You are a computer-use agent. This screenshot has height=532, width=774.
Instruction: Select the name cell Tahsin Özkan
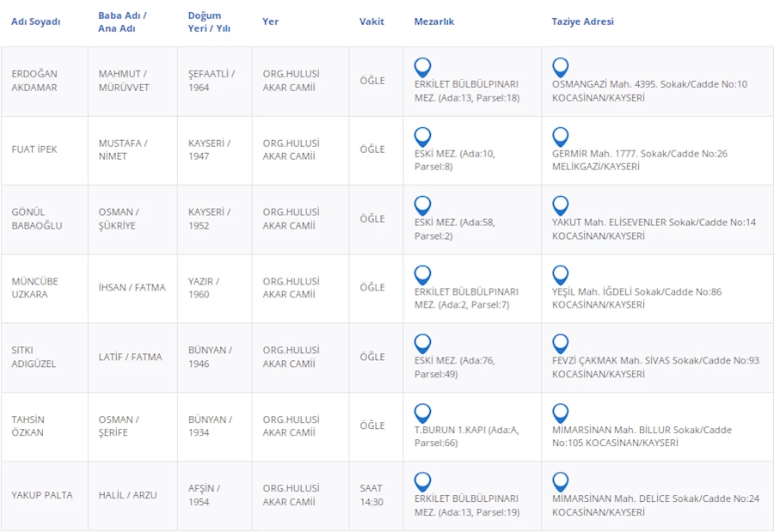pyautogui.click(x=28, y=426)
